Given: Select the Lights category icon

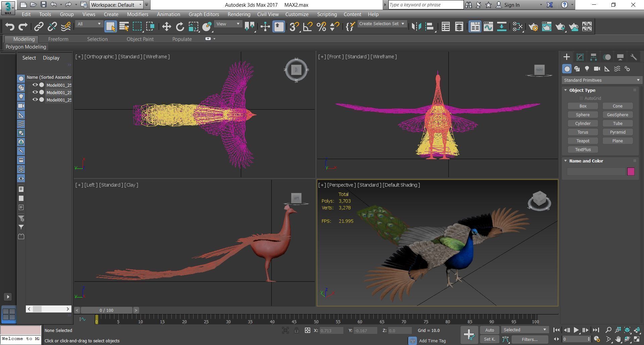Looking at the screenshot, I should (x=587, y=69).
